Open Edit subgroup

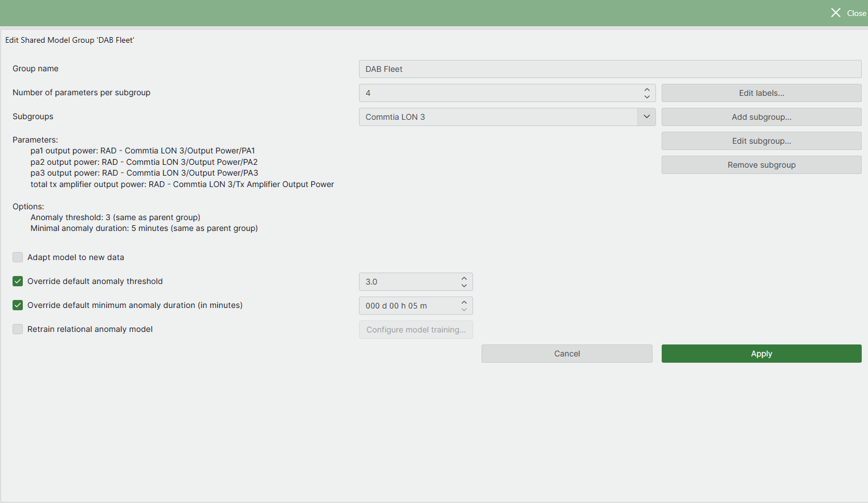761,141
